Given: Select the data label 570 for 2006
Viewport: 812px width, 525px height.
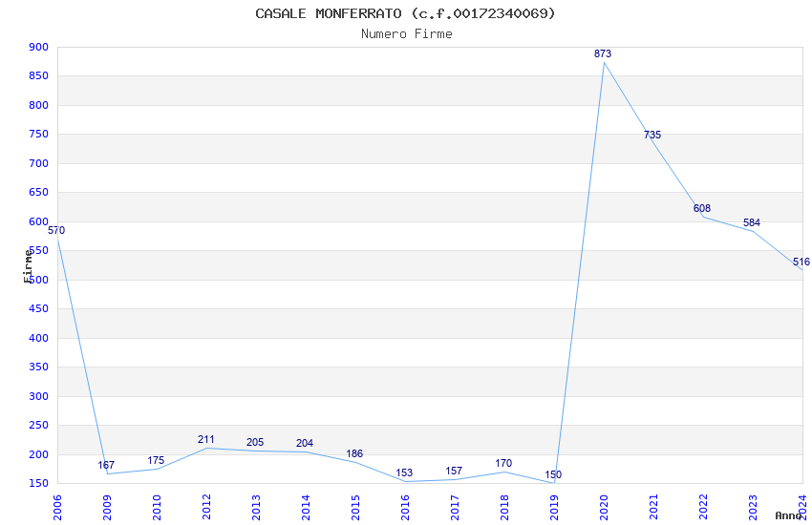Looking at the screenshot, I should [56, 231].
